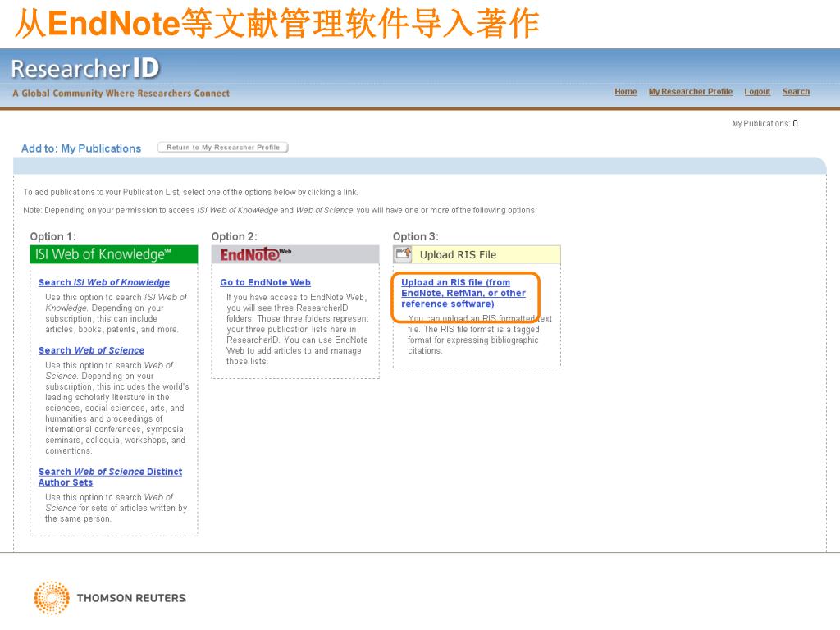Screen dimensions: 840x630
Task: Click the ISI Web of Knowledge banner
Action: [x=114, y=254]
